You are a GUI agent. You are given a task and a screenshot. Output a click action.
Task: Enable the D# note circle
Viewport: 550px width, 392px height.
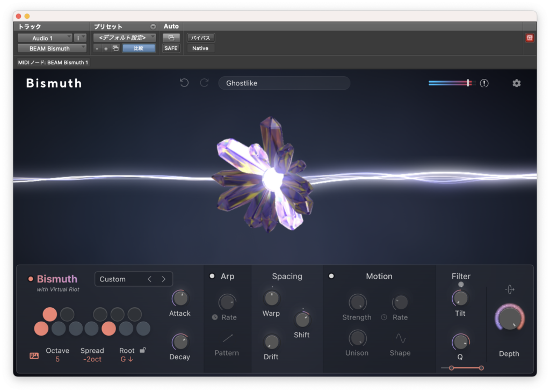(67, 314)
